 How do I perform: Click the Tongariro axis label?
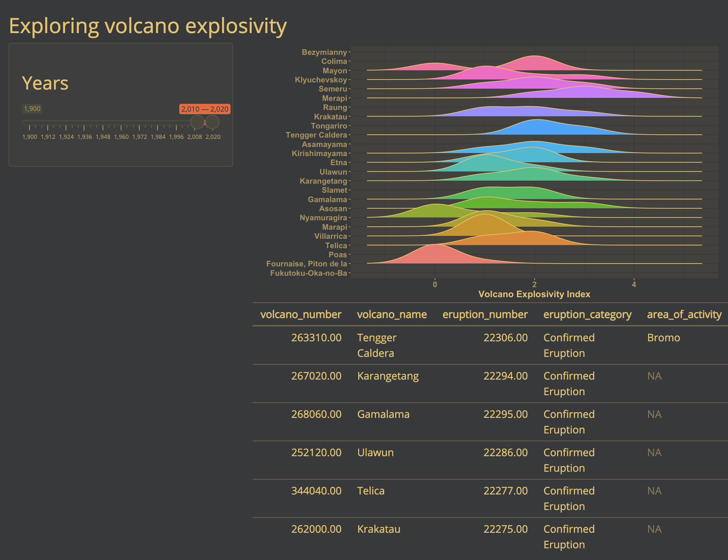(x=329, y=126)
